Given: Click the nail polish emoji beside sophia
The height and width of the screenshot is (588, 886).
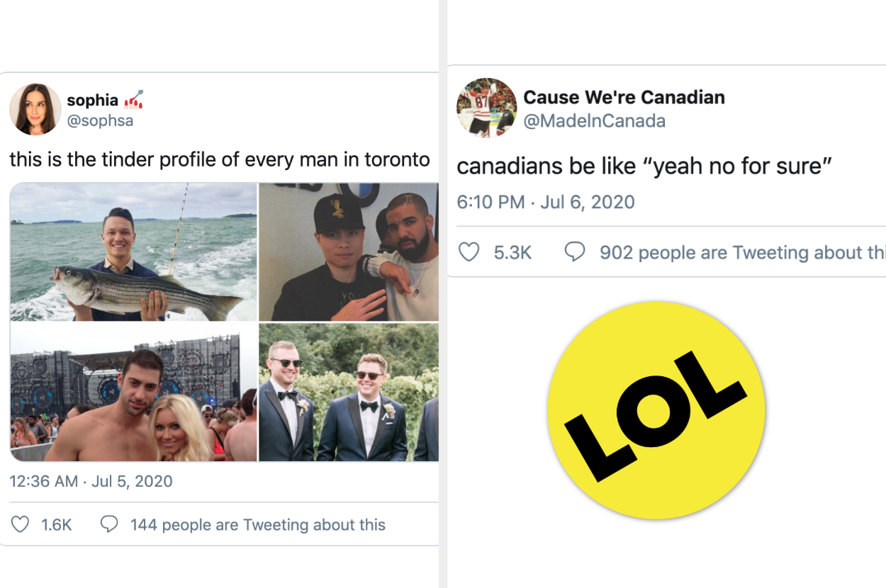Looking at the screenshot, I should [134, 100].
